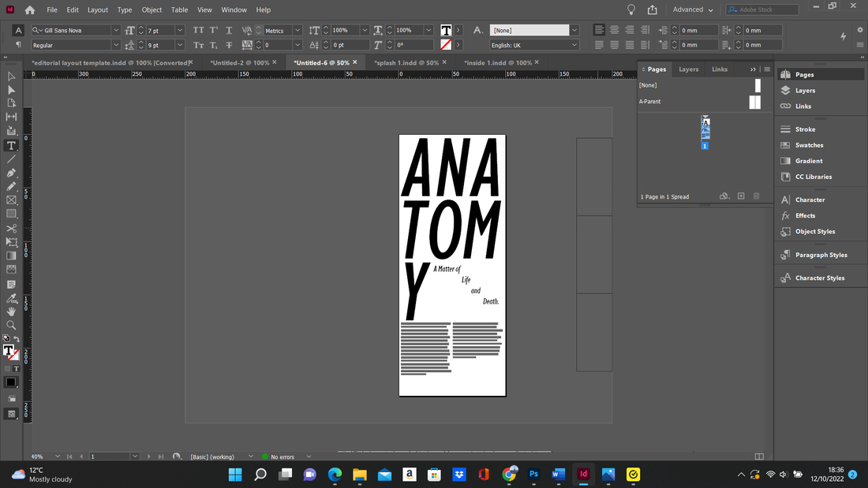Screen dimensions: 868x488
Task: Toggle Superscript formatting
Action: point(214,31)
